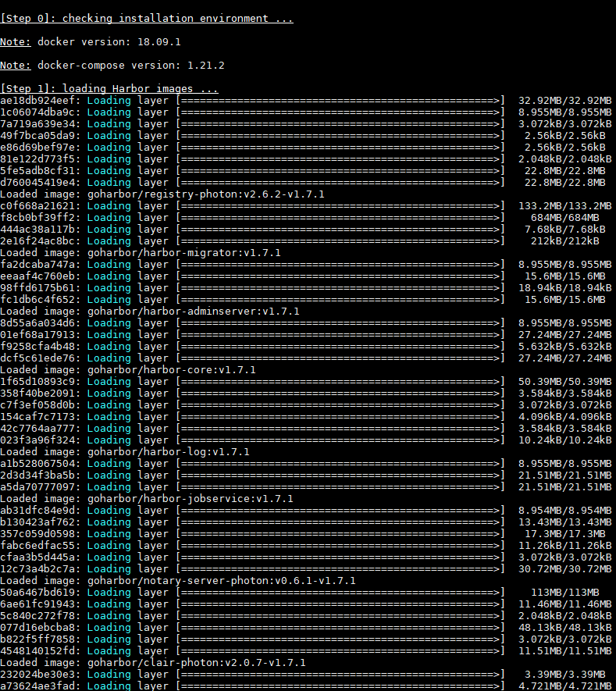Click layer hash f9258cfa4b48
Viewport: 616px width, 691px height.
click(37, 347)
